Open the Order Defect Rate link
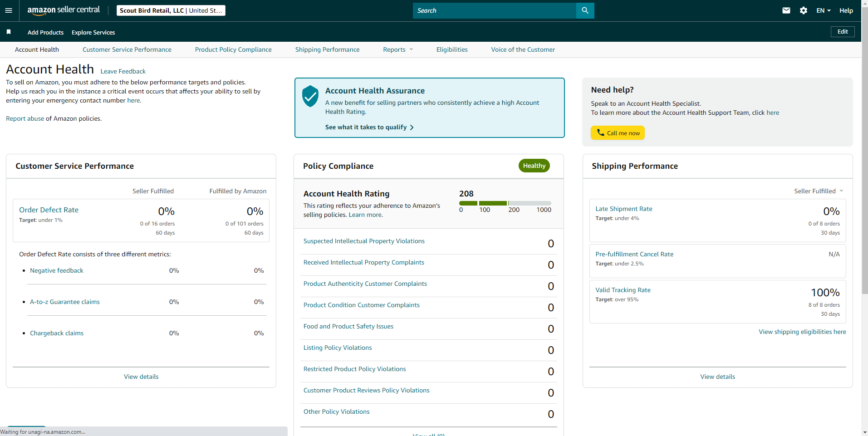The image size is (868, 436). pyautogui.click(x=49, y=210)
